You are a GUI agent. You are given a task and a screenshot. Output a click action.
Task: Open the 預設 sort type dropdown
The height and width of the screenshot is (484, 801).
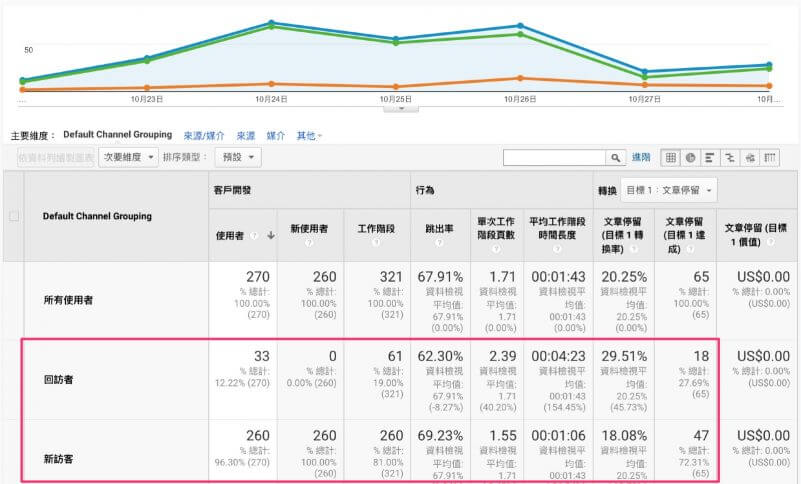click(238, 157)
